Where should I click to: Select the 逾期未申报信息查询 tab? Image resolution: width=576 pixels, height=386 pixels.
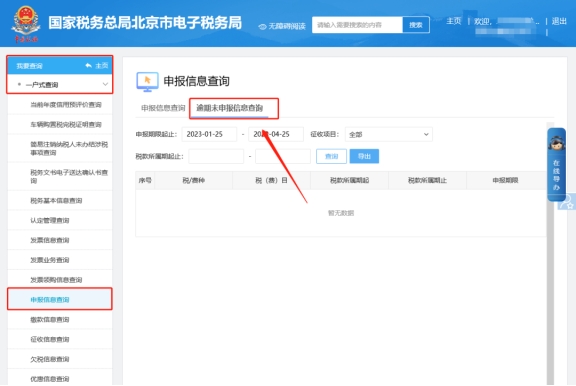pyautogui.click(x=230, y=108)
